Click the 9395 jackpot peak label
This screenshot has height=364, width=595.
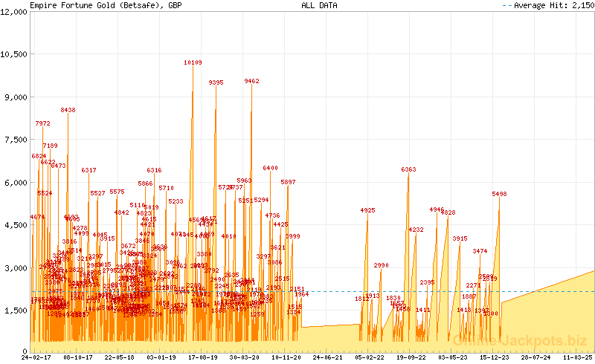[x=216, y=82]
